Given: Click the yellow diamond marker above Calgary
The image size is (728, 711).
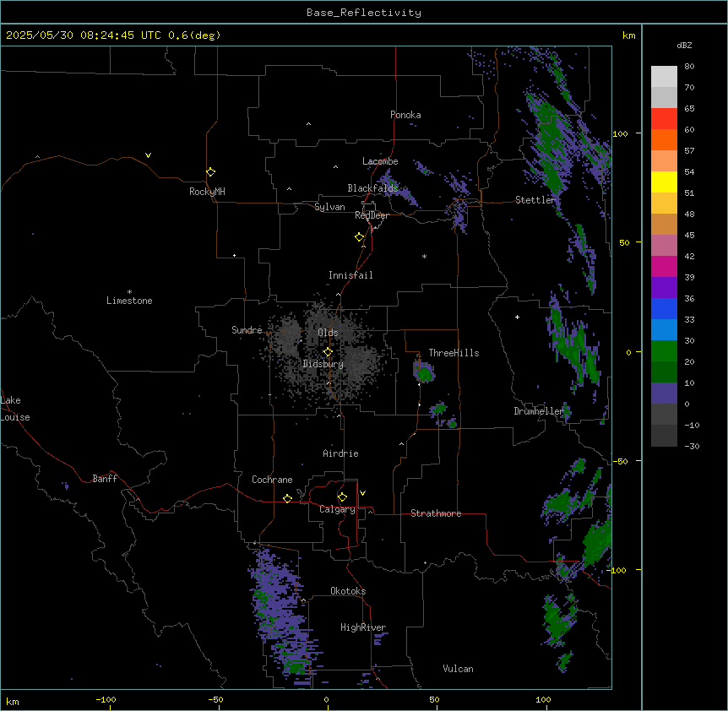Looking at the screenshot, I should 342,497.
